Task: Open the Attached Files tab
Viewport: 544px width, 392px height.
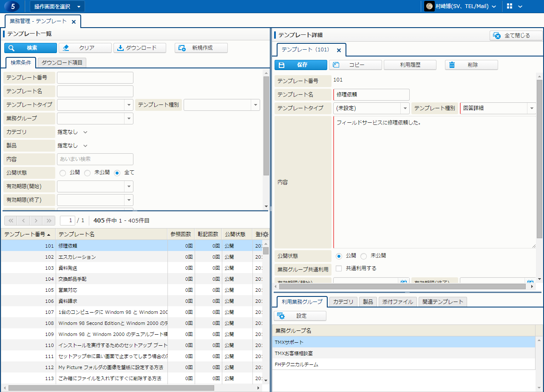Action: [397, 302]
